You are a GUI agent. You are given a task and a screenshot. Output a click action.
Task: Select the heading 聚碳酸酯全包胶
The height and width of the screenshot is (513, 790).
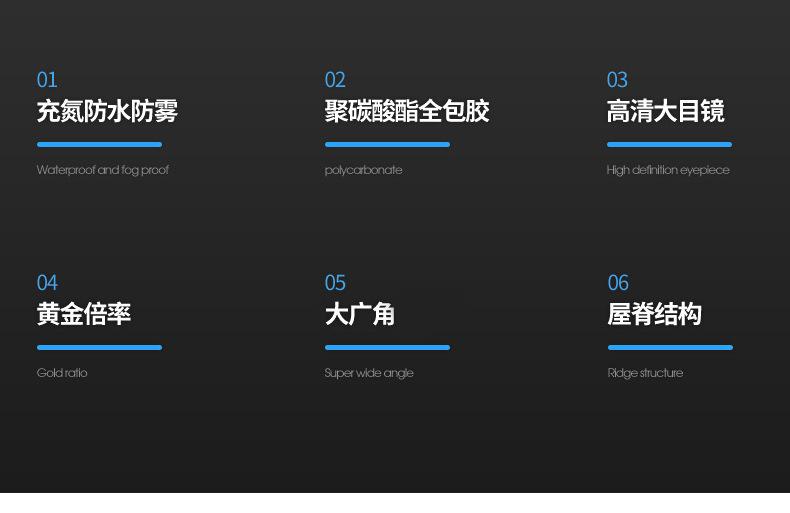pyautogui.click(x=407, y=111)
